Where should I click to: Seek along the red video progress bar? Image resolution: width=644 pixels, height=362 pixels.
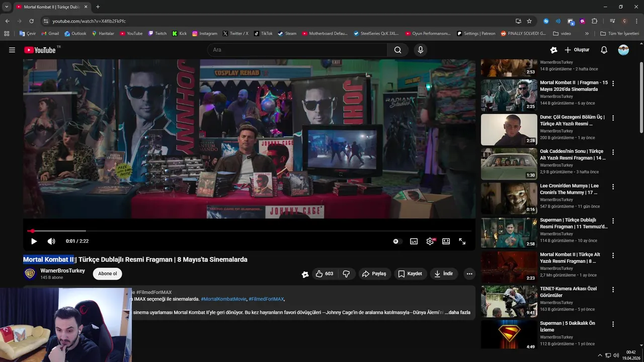(249, 231)
